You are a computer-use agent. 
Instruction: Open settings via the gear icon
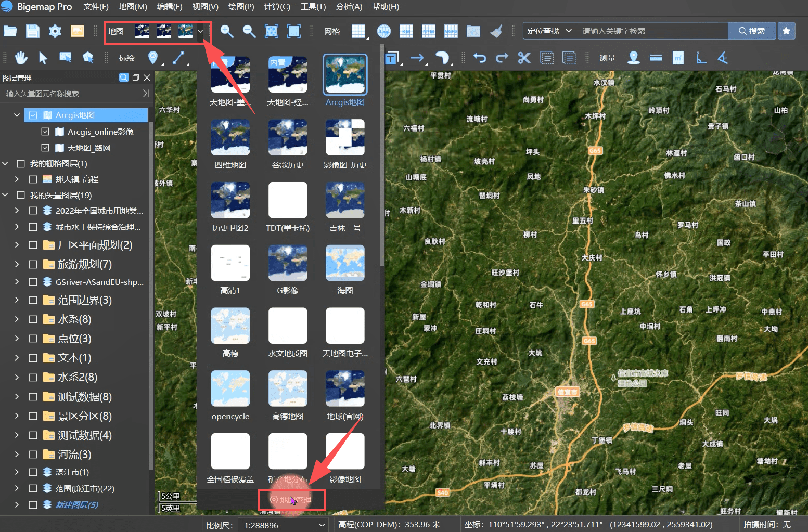tap(55, 31)
